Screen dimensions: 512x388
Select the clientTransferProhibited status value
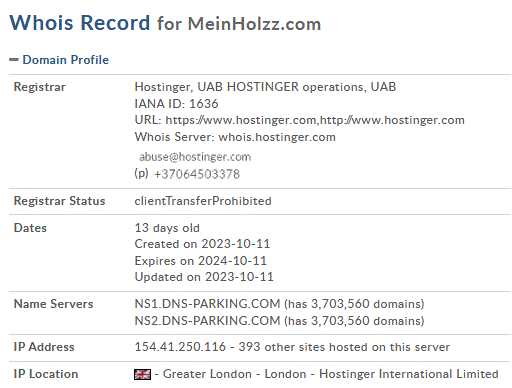point(203,201)
